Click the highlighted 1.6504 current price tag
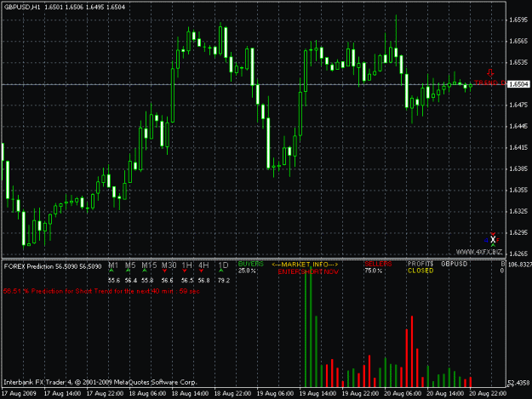532x399 pixels. pyautogui.click(x=518, y=84)
